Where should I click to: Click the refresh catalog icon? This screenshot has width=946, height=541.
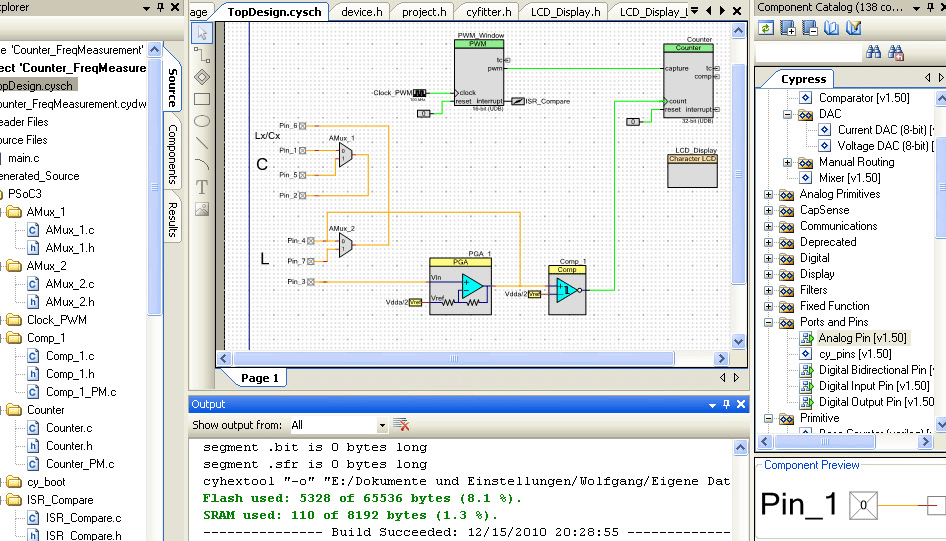(x=766, y=28)
